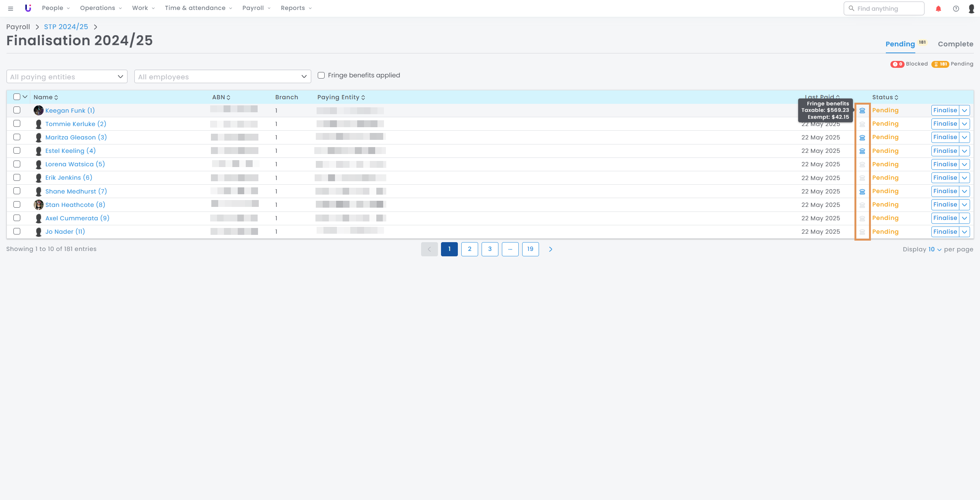Click fringe benefits icon for Shane Medhurst

point(862,192)
